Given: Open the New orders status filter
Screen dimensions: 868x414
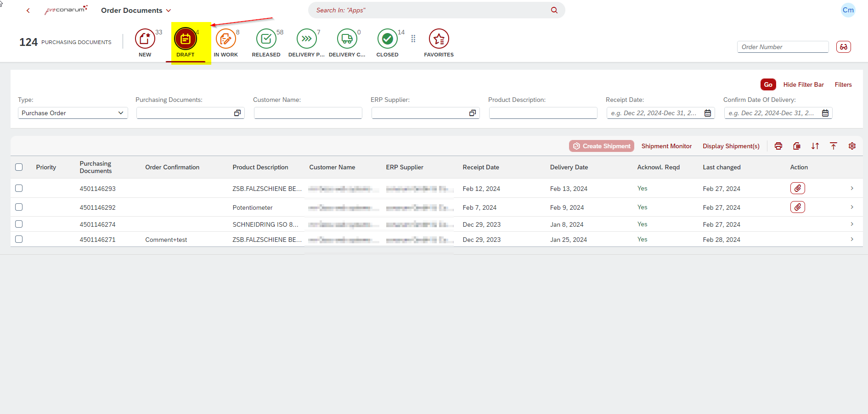Looking at the screenshot, I should (x=145, y=39).
